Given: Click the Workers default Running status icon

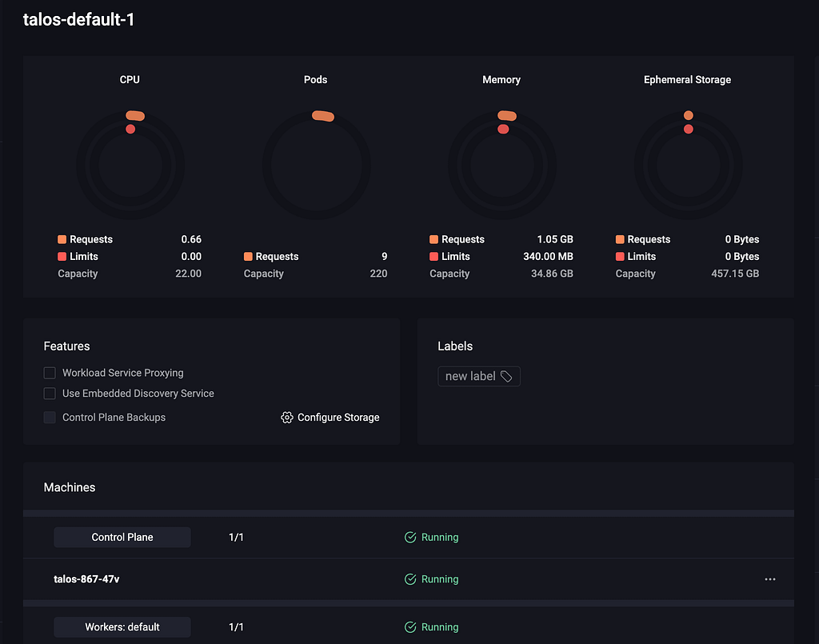Looking at the screenshot, I should [x=410, y=627].
